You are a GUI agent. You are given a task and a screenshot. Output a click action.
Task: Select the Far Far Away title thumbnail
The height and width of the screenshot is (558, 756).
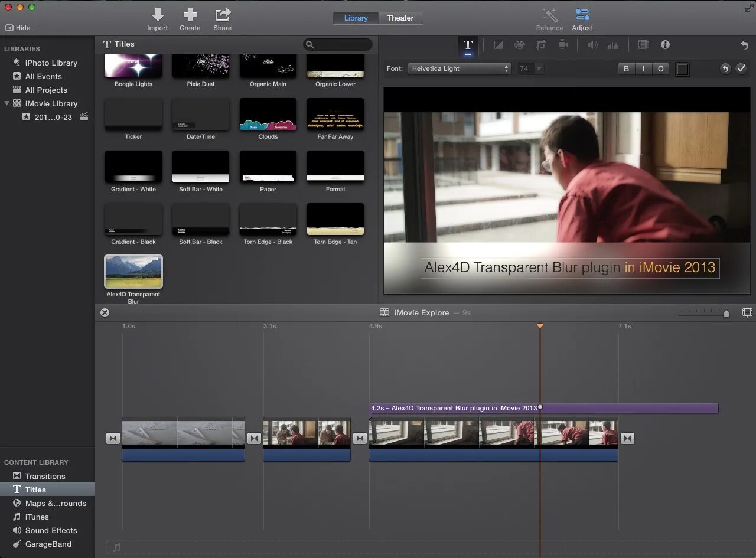pyautogui.click(x=335, y=115)
